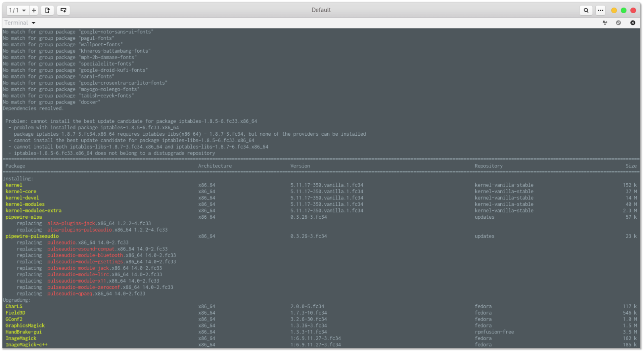644x352 pixels.
Task: Close this terminal with the black X icon
Action: (633, 23)
